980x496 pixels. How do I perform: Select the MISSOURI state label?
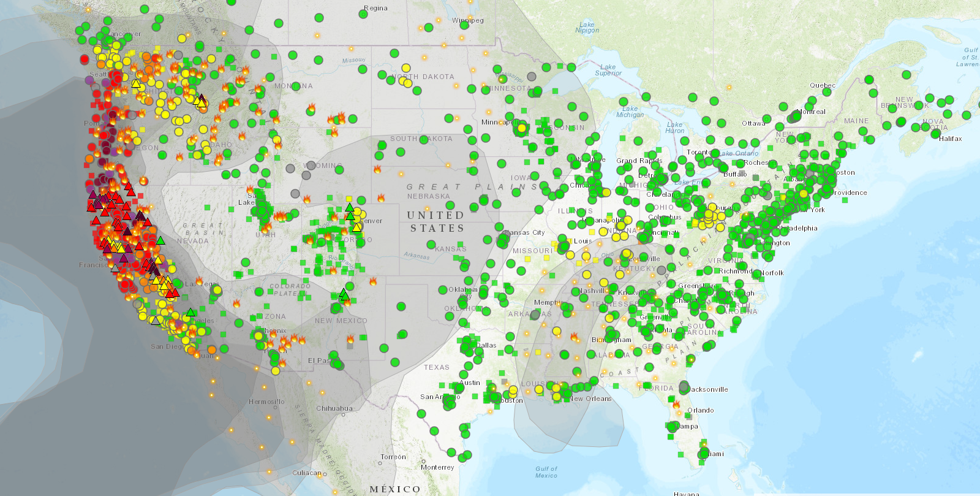coord(532,251)
